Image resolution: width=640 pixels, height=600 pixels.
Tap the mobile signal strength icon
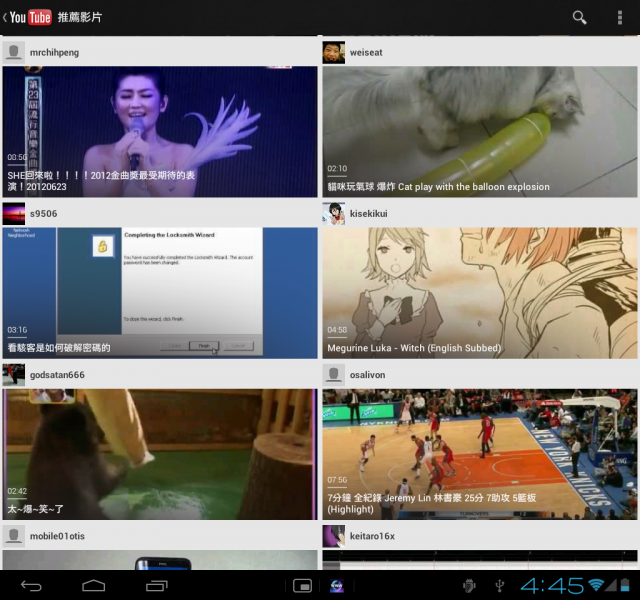[611, 585]
